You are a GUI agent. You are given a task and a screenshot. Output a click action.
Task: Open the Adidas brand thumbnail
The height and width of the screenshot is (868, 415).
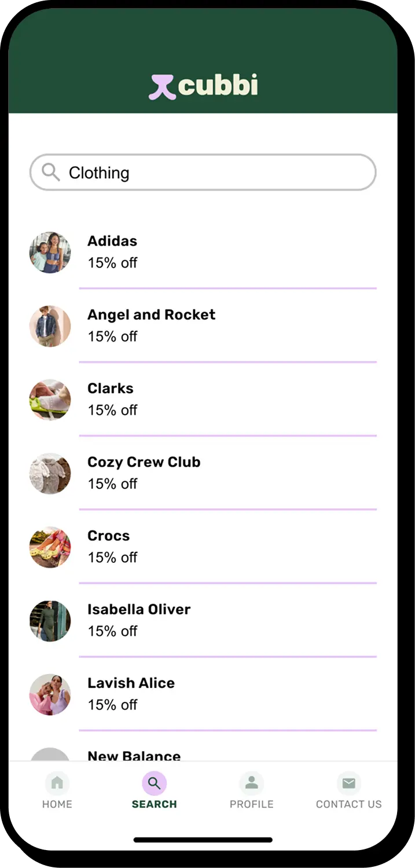[x=50, y=252]
